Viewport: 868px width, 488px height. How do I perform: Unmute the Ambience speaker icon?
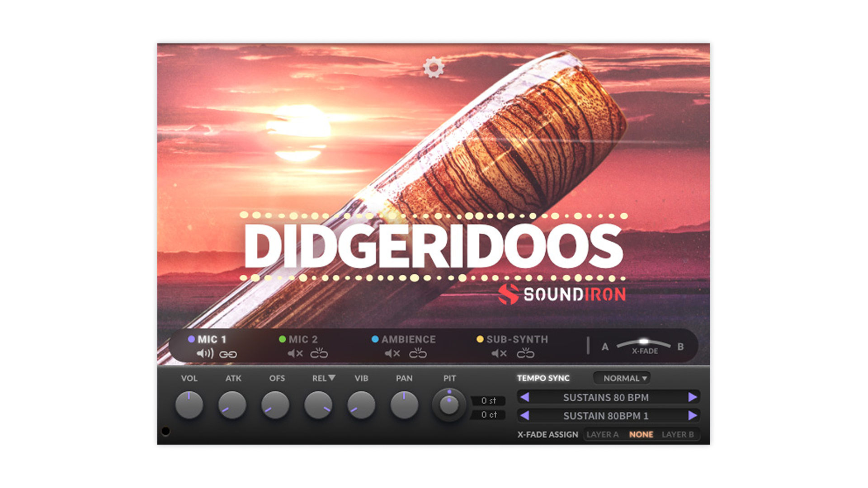(392, 353)
